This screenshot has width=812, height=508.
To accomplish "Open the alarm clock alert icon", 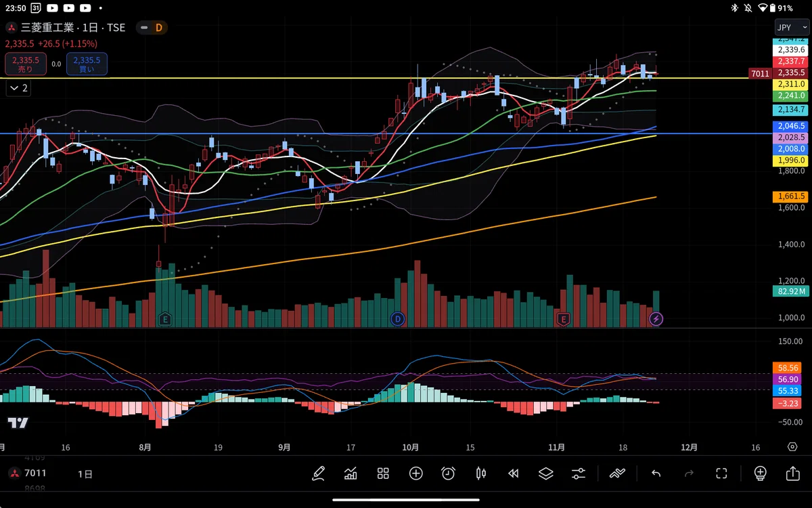I will (x=448, y=473).
